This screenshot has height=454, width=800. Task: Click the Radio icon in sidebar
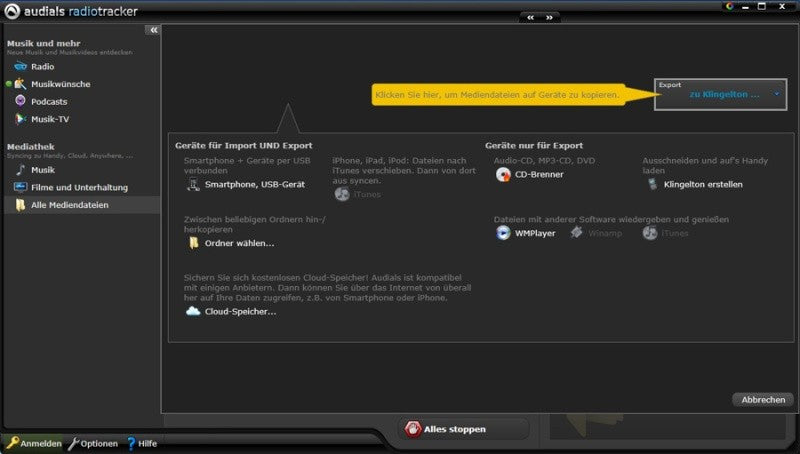click(x=20, y=66)
